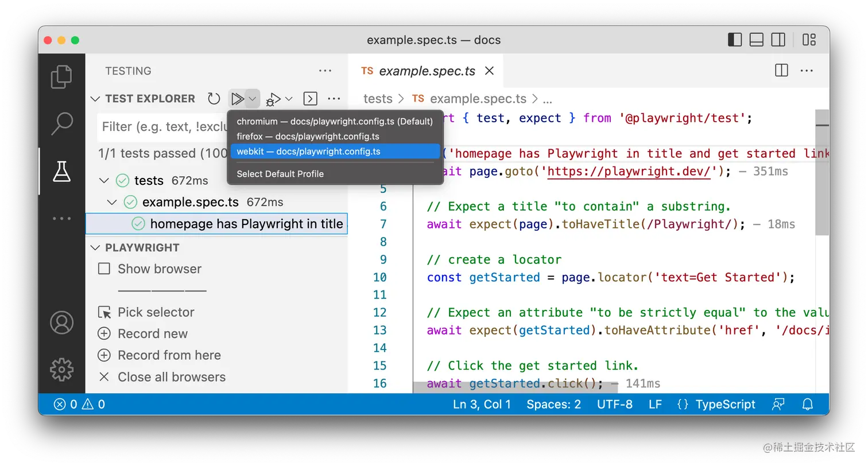Open errors and warnings count in status bar
Viewport: 868px width, 466px height.
click(x=80, y=404)
